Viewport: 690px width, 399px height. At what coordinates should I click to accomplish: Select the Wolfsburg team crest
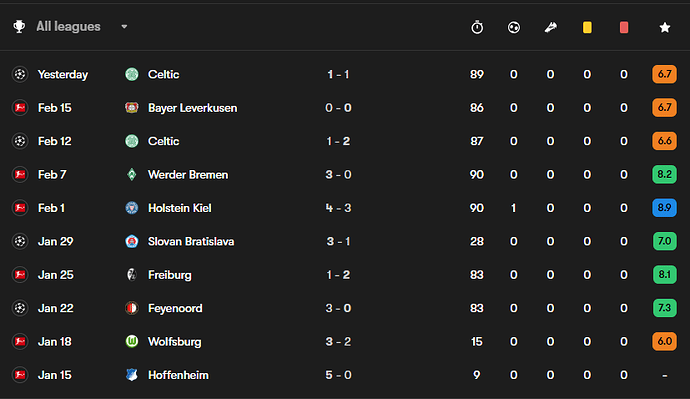point(132,341)
